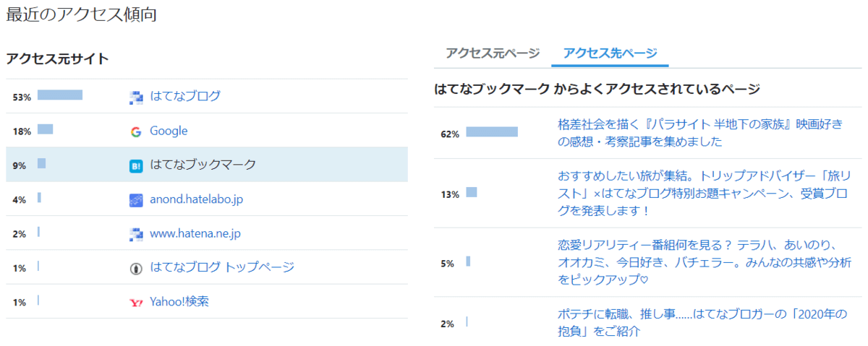The image size is (868, 346).
Task: Choose the はてなブックマーク referrer row
Action: pyautogui.click(x=207, y=165)
